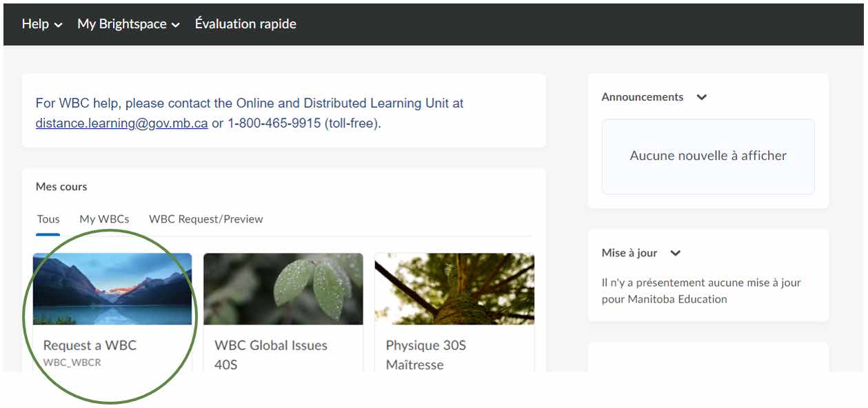Click the Aucune nouvelle à afficher message
The image size is (868, 408).
708,156
